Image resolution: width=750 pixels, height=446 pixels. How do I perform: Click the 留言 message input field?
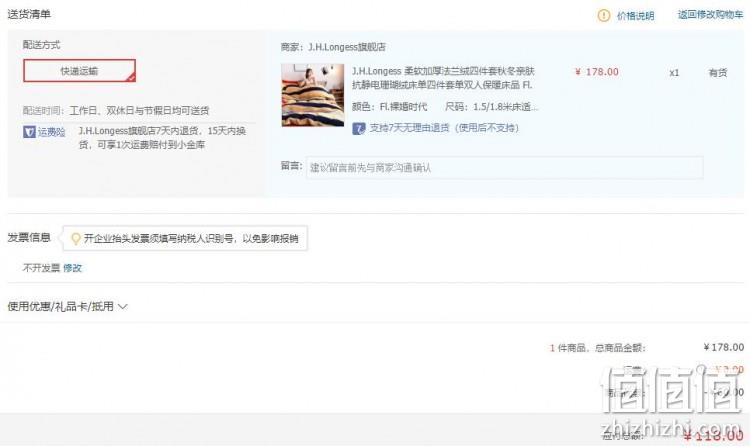[x=505, y=167]
